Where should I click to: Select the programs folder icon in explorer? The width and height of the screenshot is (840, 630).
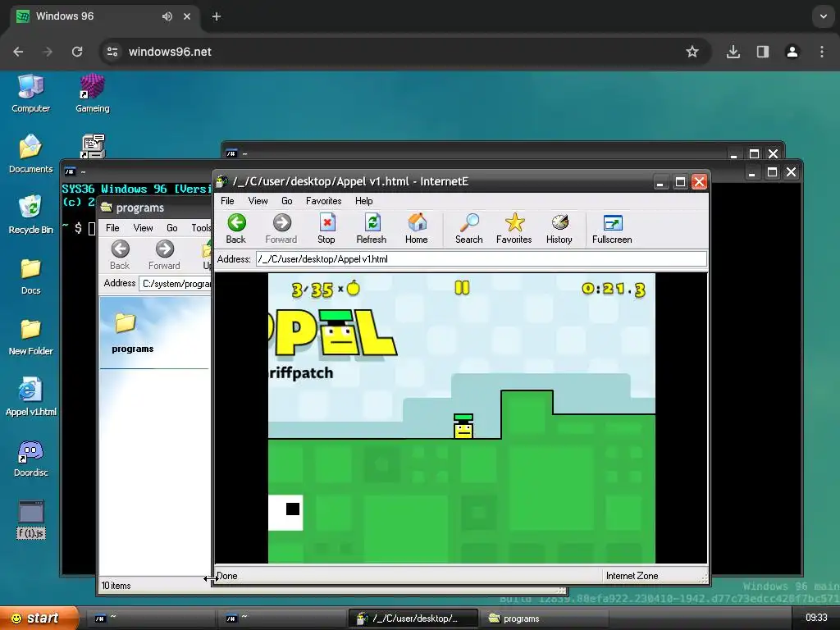(126, 323)
